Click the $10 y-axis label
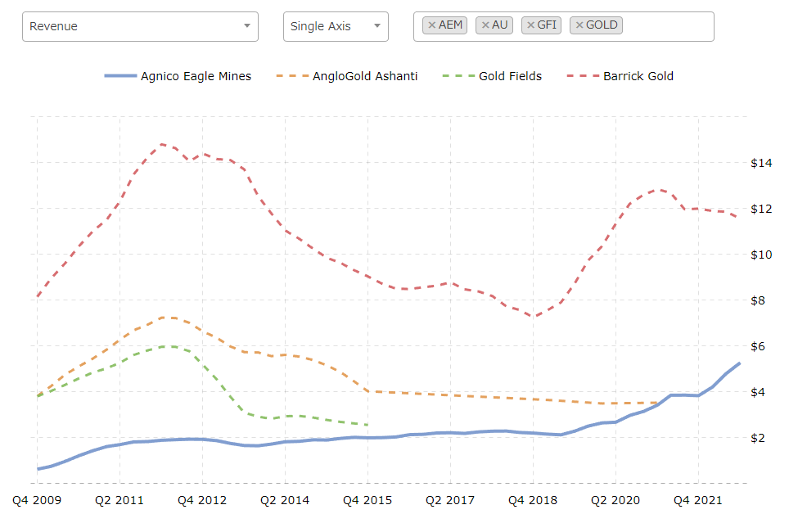Image resolution: width=798 pixels, height=532 pixels. point(761,255)
